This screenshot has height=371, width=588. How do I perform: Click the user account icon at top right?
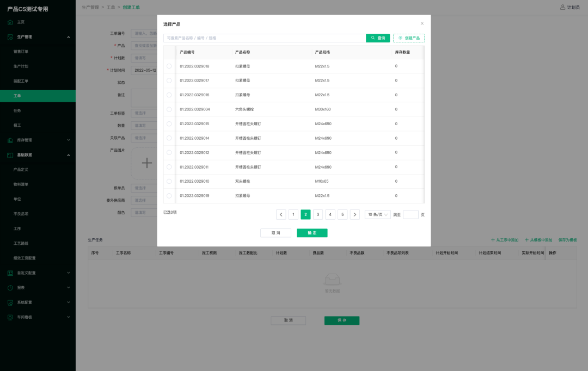[562, 7]
